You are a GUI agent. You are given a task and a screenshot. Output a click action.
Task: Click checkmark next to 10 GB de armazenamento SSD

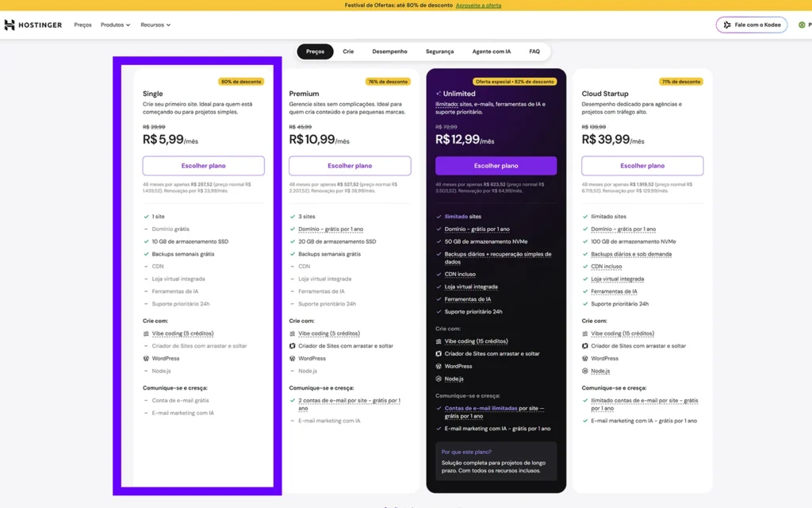(146, 241)
